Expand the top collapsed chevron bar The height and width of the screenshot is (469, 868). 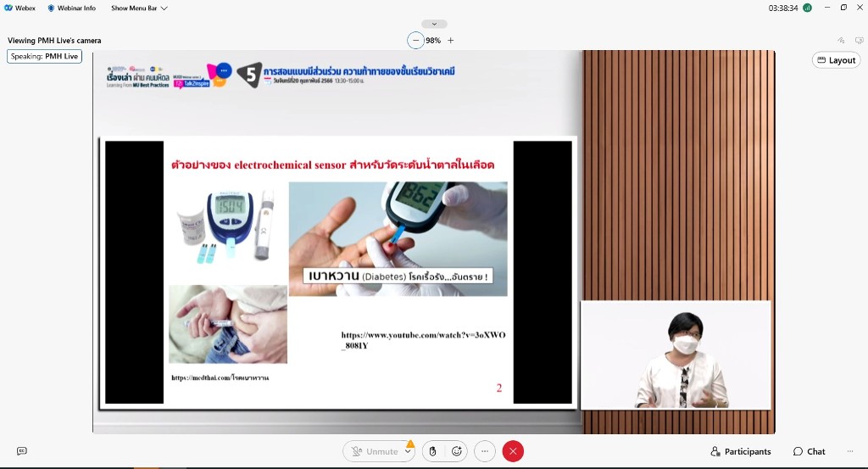[x=434, y=24]
